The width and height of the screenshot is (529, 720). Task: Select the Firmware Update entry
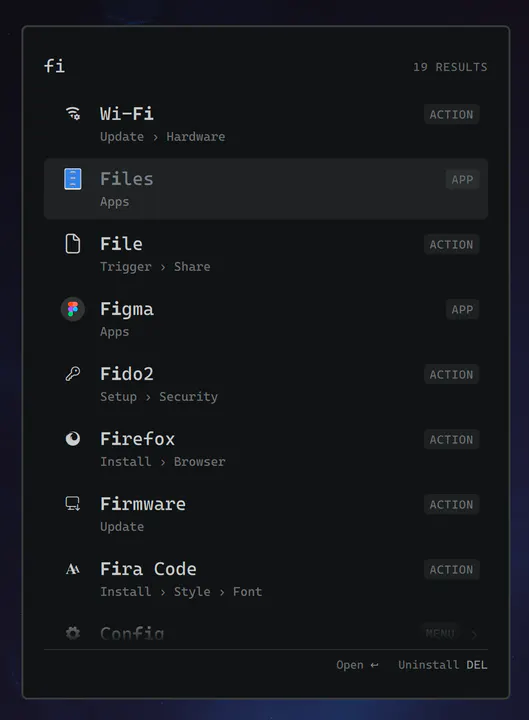point(266,514)
